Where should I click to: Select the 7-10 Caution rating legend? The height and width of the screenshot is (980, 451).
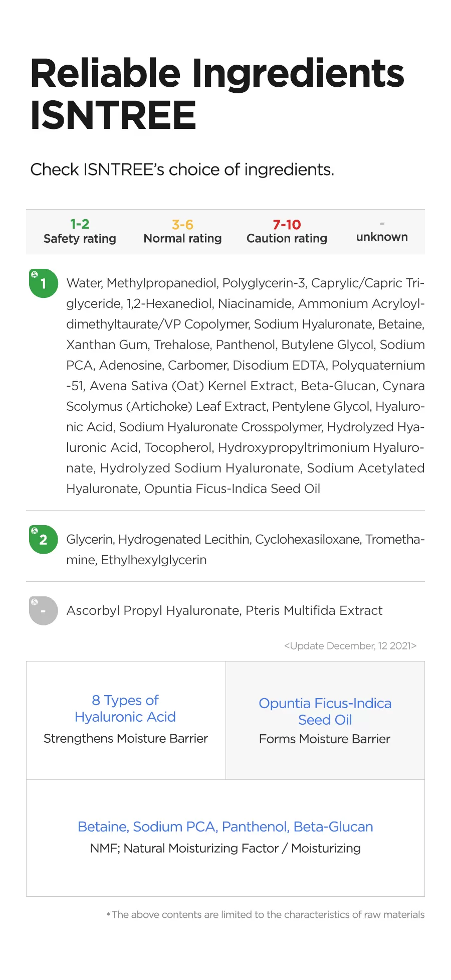coord(287,231)
